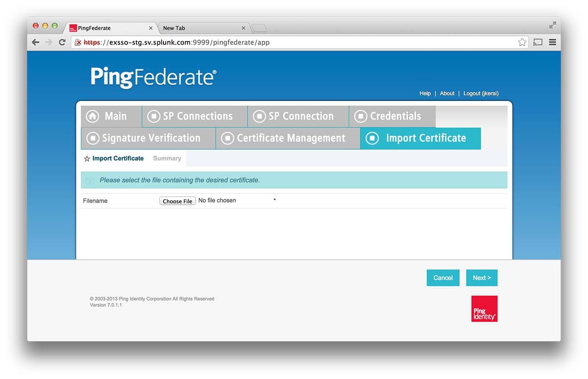This screenshot has height=379, width=588.
Task: Click Logout (jkerai) link
Action: [x=481, y=93]
